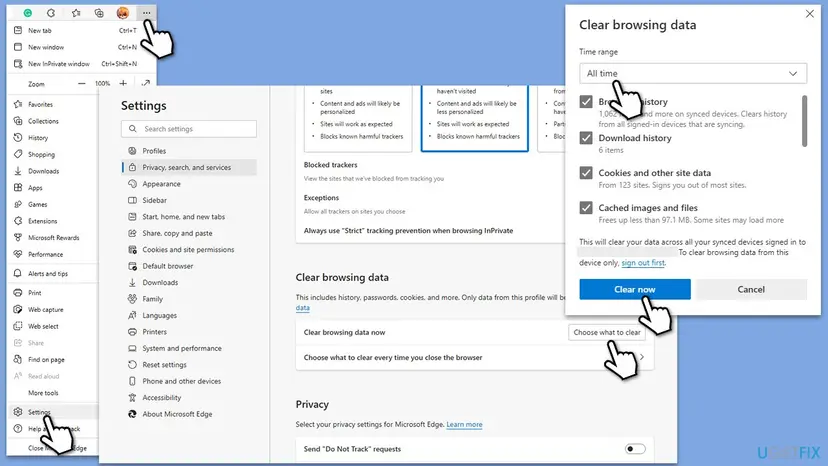Click Cancel in Clear browsing data dialog
Image resolution: width=828 pixels, height=466 pixels.
pyautogui.click(x=751, y=289)
